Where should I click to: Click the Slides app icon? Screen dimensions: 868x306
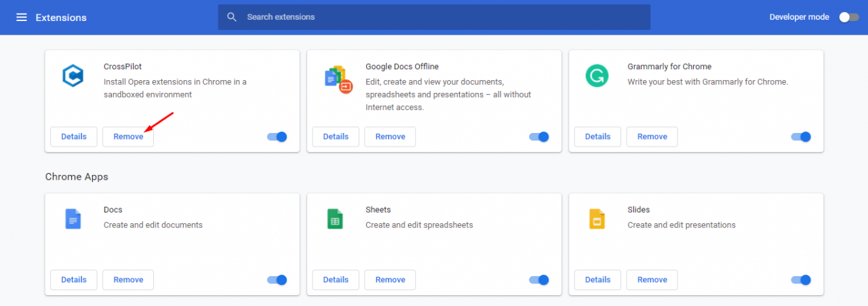coord(597,218)
